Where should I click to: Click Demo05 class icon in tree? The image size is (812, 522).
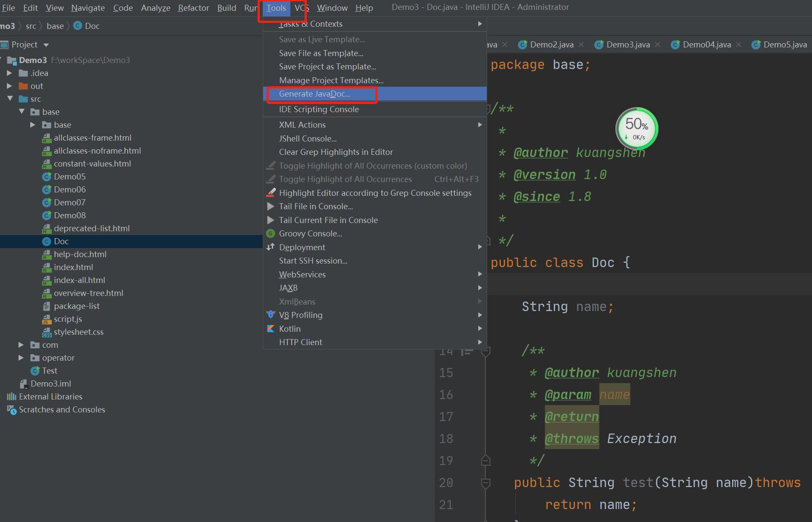point(47,176)
